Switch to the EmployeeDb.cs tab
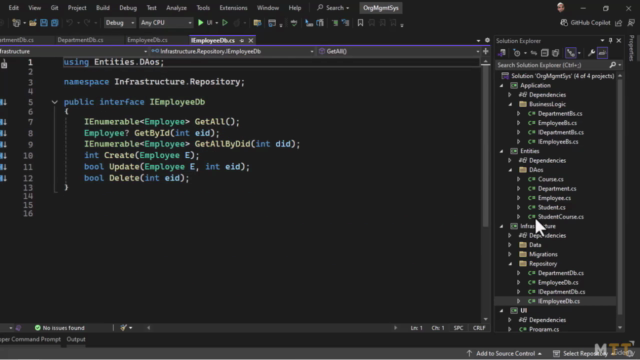Image resolution: width=640 pixels, height=360 pixels. click(147, 40)
